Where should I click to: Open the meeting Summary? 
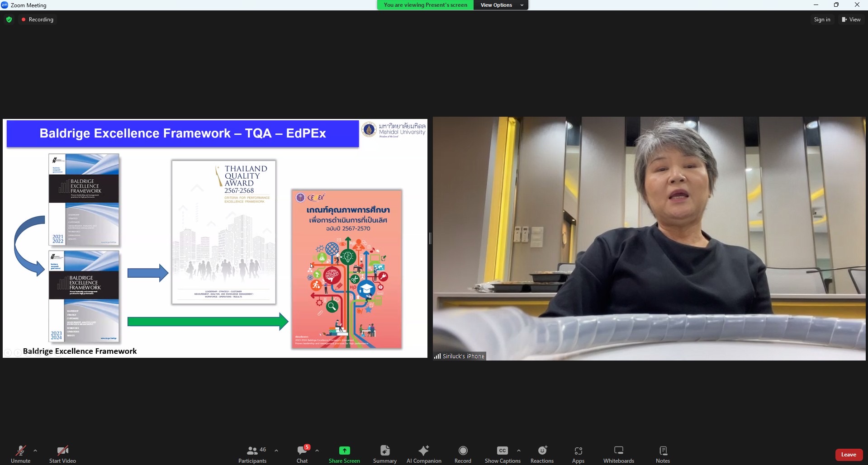tap(384, 454)
